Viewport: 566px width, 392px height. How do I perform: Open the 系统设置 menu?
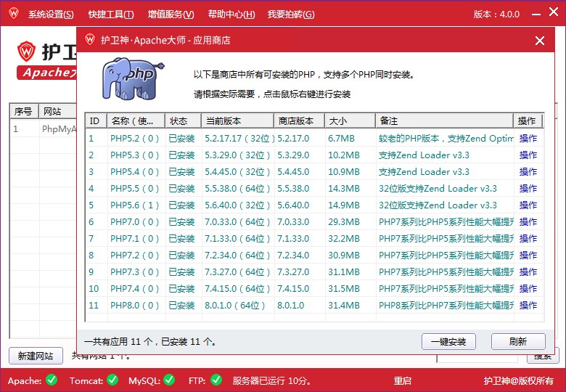click(51, 15)
